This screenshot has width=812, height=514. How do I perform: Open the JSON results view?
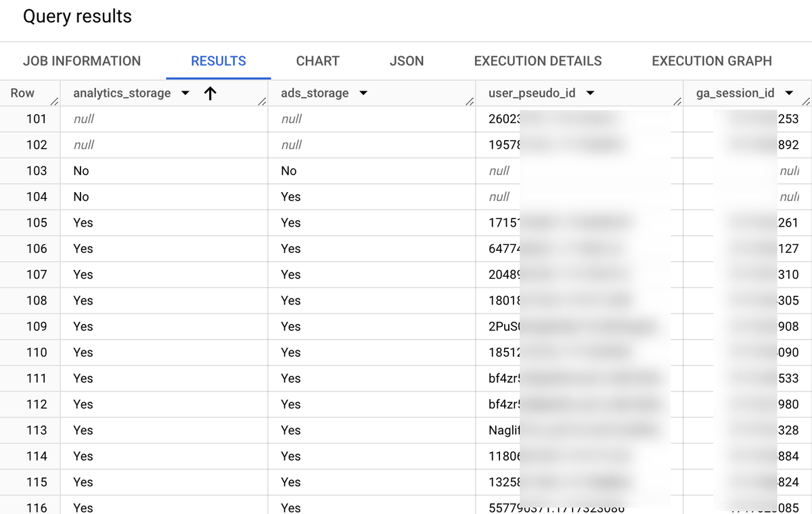click(406, 61)
